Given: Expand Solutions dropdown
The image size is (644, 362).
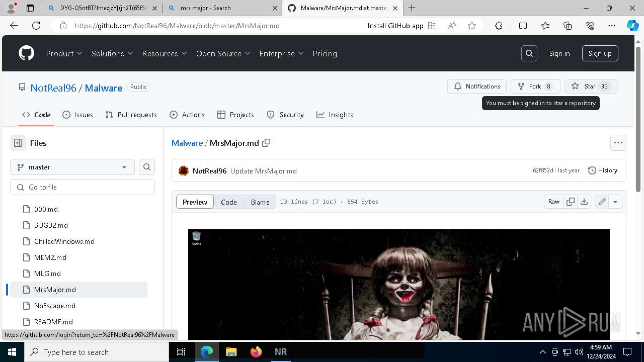Looking at the screenshot, I should 112,53.
